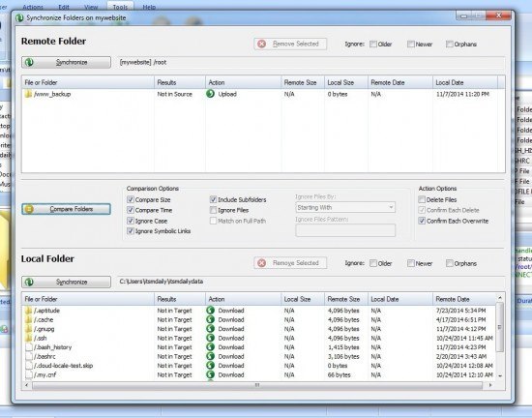Click the Download icon in the /.ssh row
Screen dimensions: 532x418
point(210,338)
